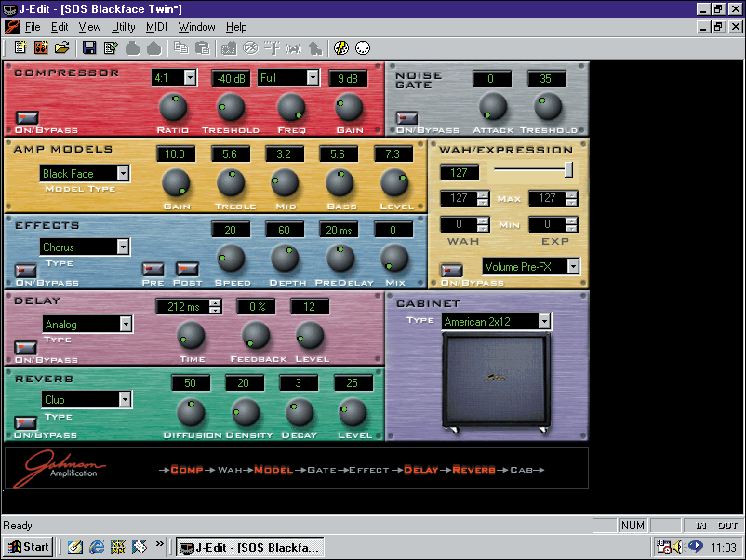Click the task scheduler tray icon
The image size is (746, 560).
[x=663, y=547]
